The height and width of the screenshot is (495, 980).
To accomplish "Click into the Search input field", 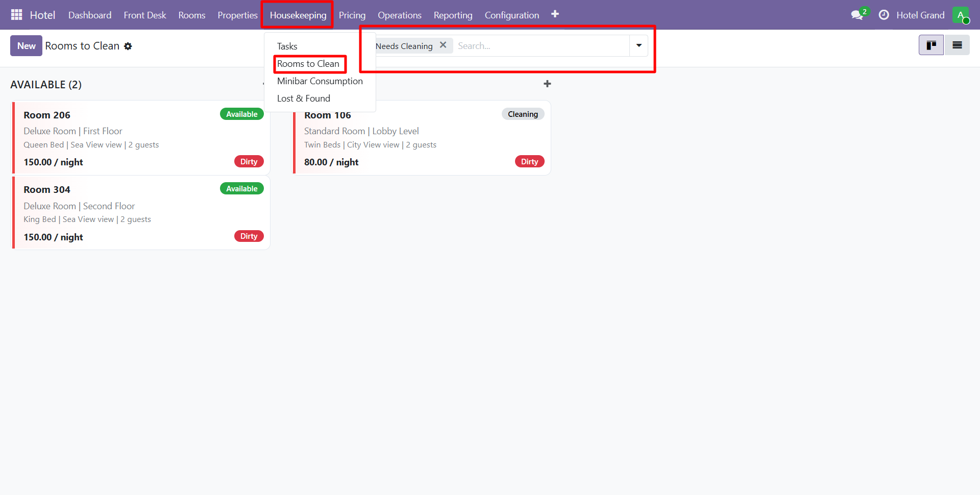I will click(x=541, y=46).
